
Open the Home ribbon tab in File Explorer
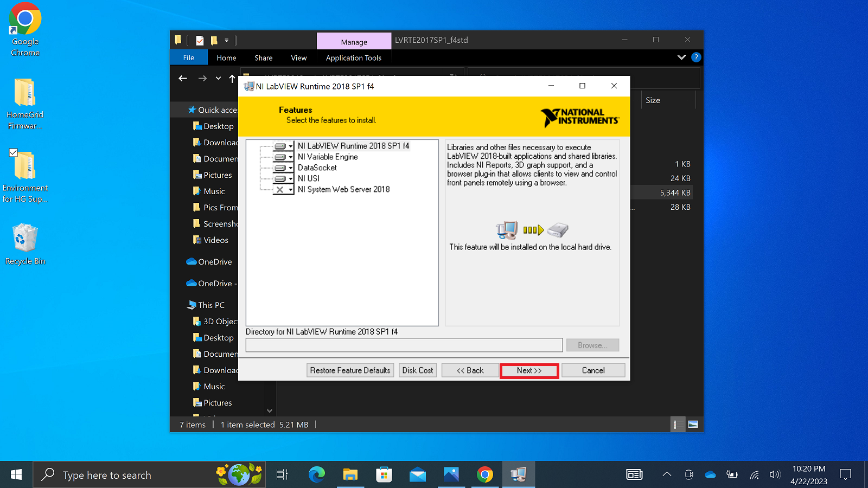226,57
